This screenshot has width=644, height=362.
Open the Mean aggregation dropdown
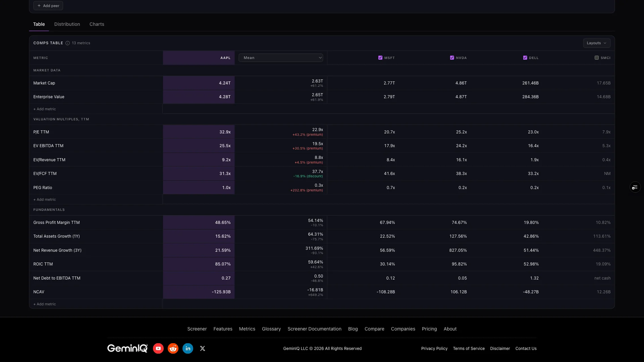281,58
